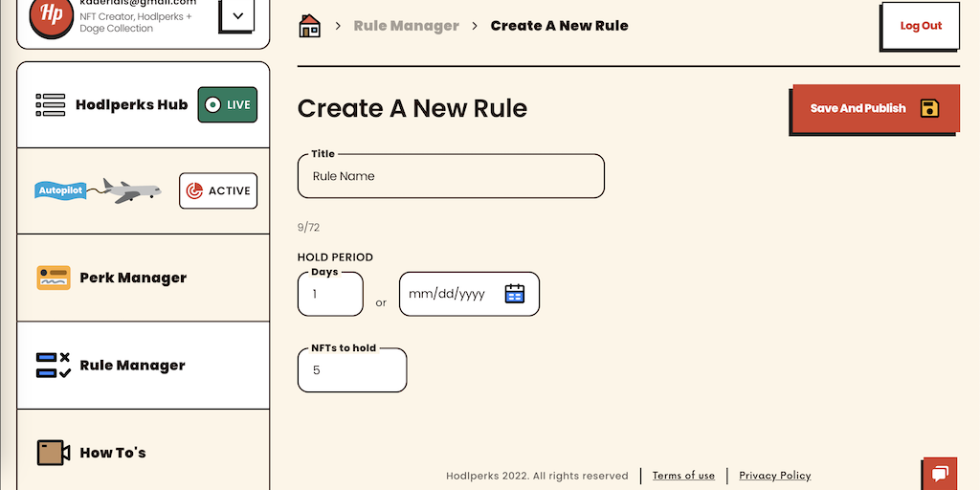The width and height of the screenshot is (980, 490).
Task: Click the Log Out button
Action: (x=921, y=26)
